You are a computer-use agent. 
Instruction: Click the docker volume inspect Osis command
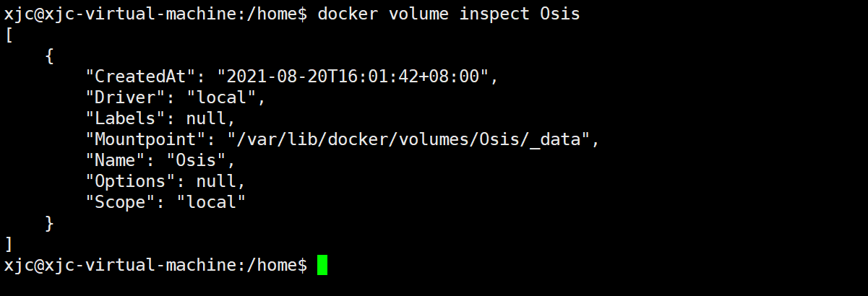pos(449,14)
